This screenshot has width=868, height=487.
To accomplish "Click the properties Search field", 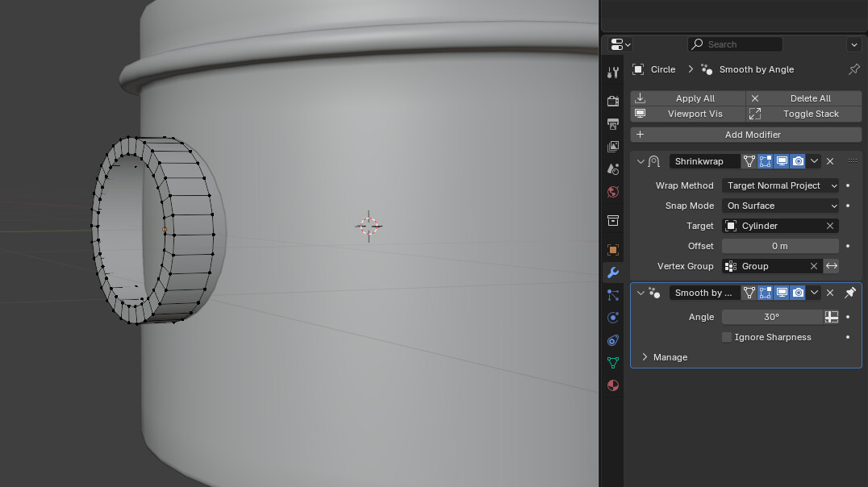I will 735,44.
